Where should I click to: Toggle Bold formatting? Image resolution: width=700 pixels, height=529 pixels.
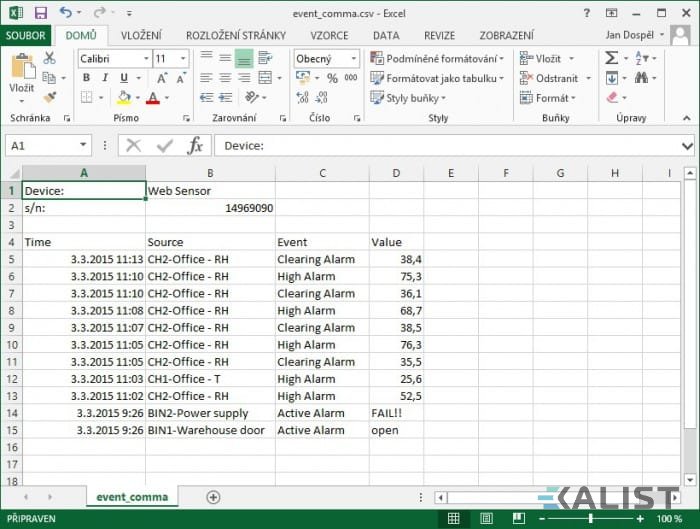coord(87,78)
